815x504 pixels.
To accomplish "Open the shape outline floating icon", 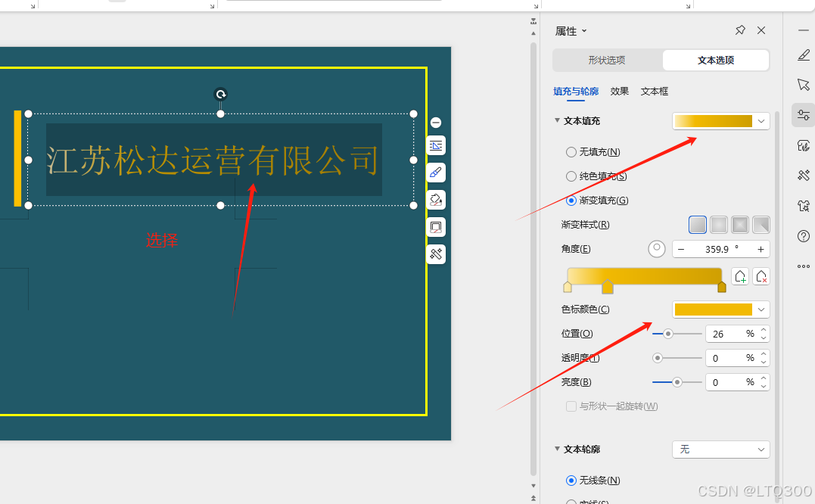I will [436, 227].
